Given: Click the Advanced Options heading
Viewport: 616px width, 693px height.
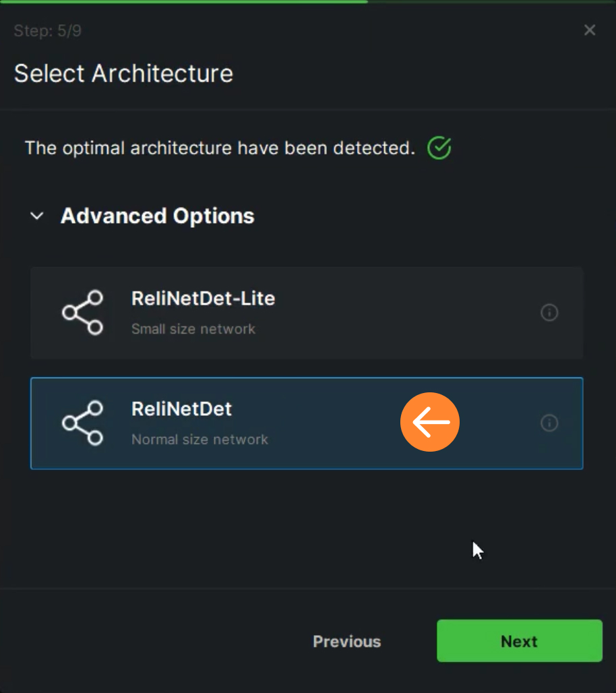Looking at the screenshot, I should [157, 216].
